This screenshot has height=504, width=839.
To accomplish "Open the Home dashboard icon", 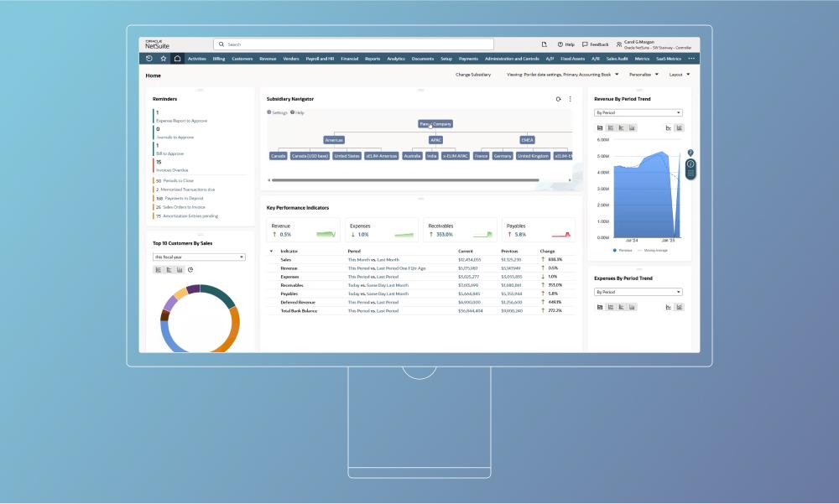I will 177,58.
